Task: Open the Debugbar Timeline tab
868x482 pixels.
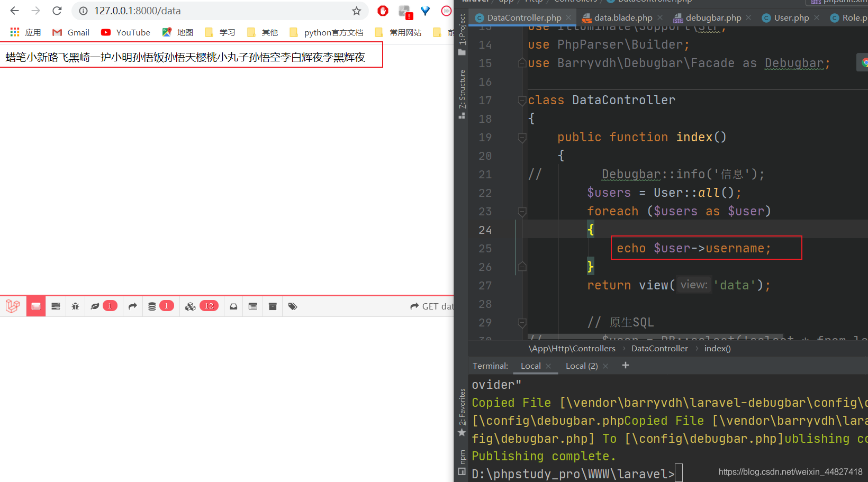Action: [x=56, y=306]
